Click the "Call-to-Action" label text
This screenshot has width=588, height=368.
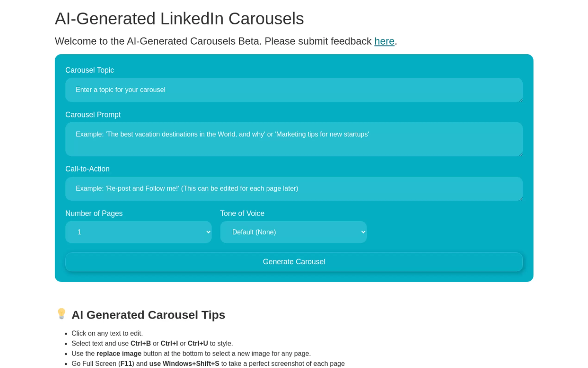tap(87, 169)
